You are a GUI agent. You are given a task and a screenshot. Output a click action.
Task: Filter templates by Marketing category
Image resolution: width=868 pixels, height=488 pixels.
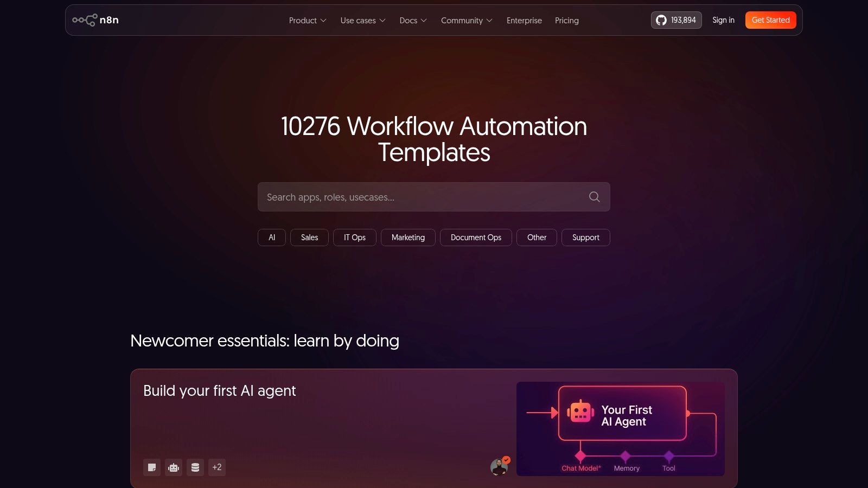[408, 237]
